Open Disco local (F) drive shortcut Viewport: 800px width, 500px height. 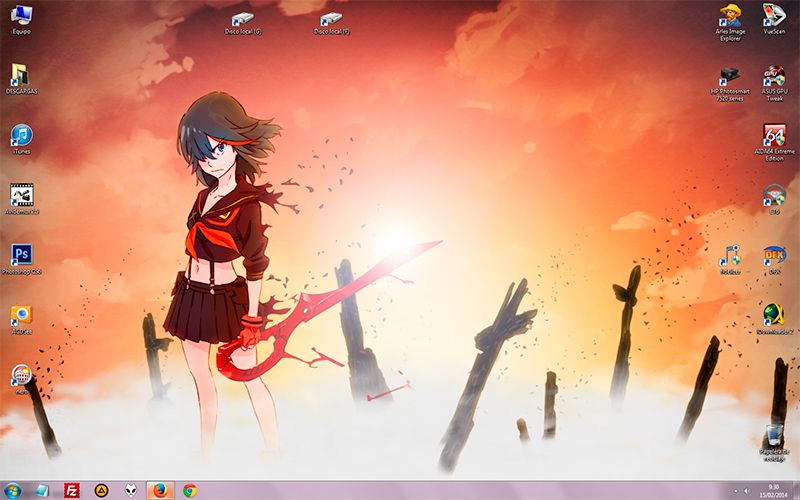332,23
